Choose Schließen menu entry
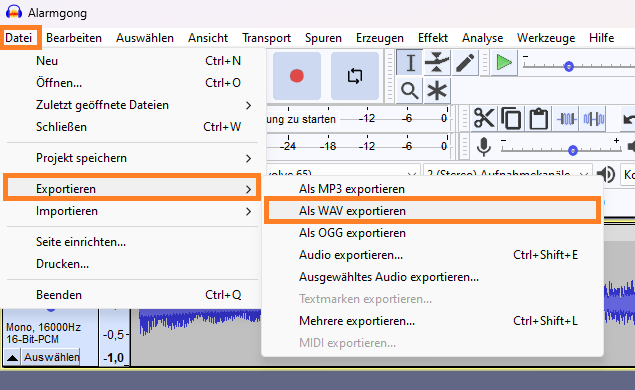 pos(132,127)
